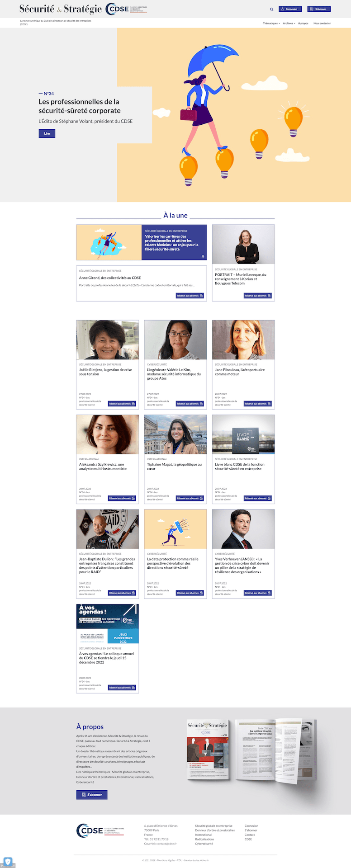Open the À propos menu item
The height and width of the screenshot is (868, 351).
303,23
